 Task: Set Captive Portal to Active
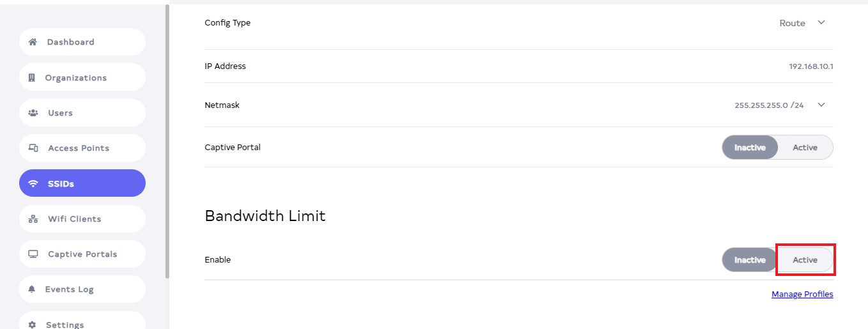805,148
